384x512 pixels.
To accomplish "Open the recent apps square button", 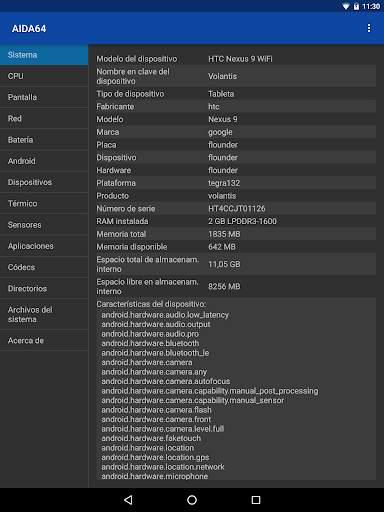I will pyautogui.click(x=256, y=500).
